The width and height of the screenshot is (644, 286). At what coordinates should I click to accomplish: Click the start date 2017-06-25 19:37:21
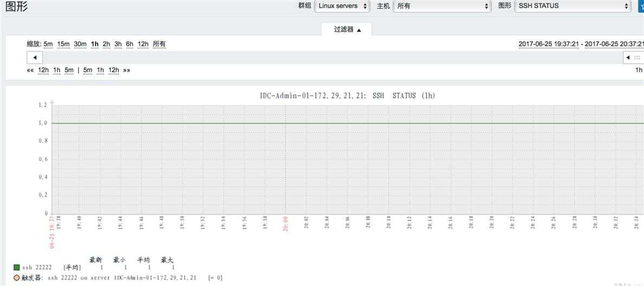pos(549,44)
